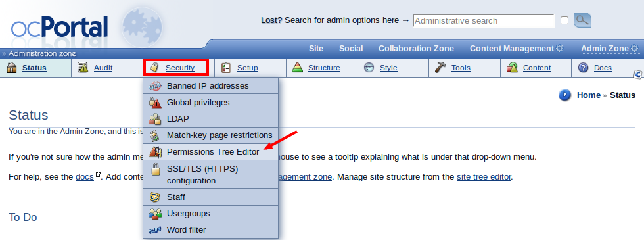Viewport: 644px width, 240px height.
Task: Click the Banned IP addresses icon
Action: 155,86
